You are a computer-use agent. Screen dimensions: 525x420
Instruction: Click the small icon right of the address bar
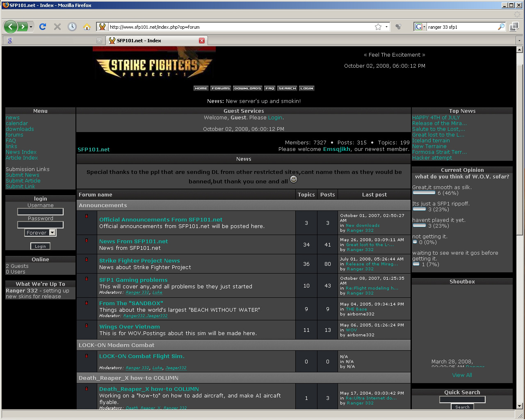398,27
